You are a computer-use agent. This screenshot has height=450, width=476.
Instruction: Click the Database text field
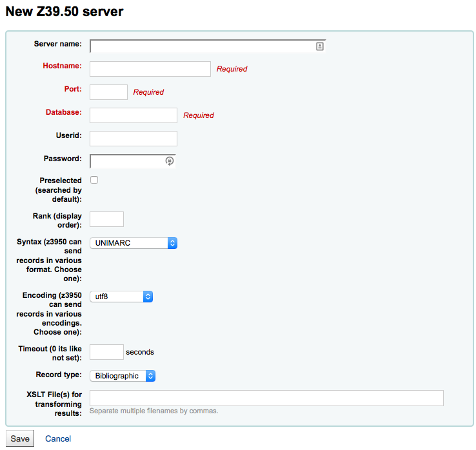pos(134,115)
